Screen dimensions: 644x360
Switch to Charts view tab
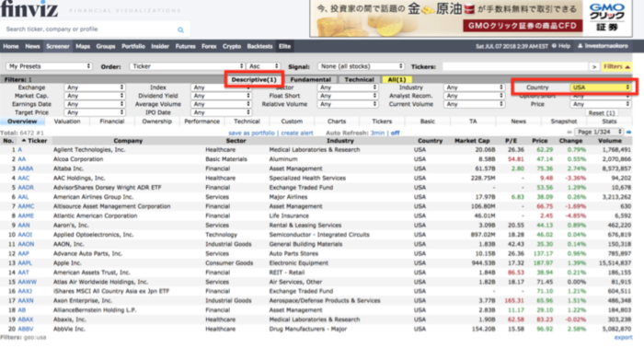pyautogui.click(x=337, y=122)
